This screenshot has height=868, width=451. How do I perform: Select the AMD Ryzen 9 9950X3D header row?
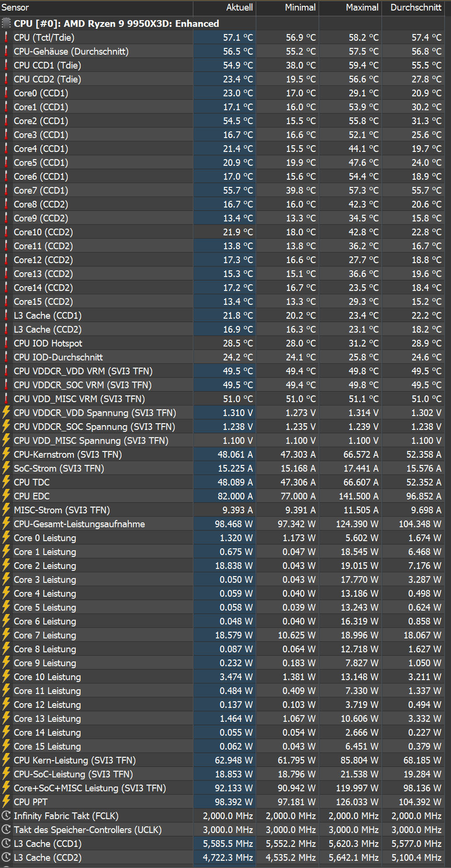pos(222,23)
